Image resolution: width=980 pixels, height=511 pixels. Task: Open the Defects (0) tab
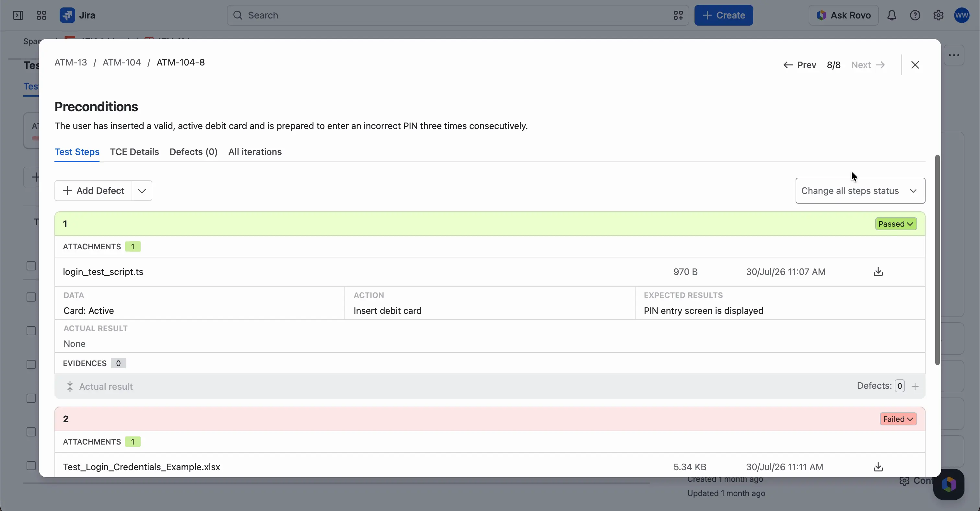(193, 152)
